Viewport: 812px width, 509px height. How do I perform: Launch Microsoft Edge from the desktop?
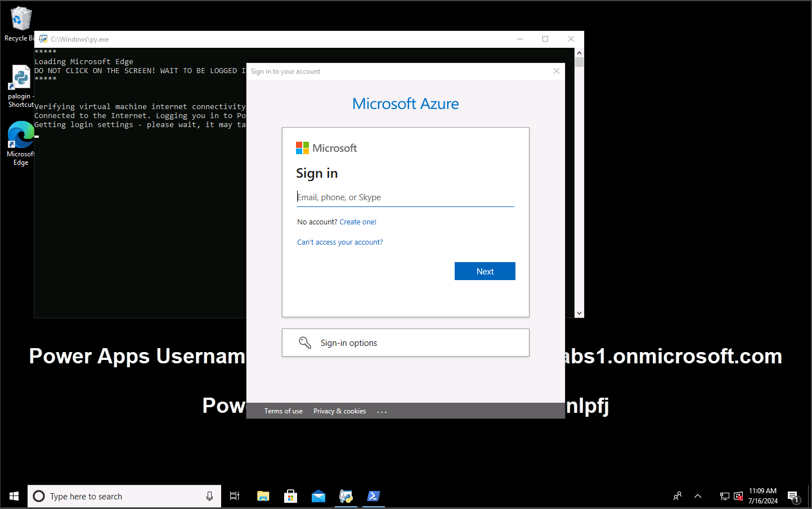click(x=21, y=143)
